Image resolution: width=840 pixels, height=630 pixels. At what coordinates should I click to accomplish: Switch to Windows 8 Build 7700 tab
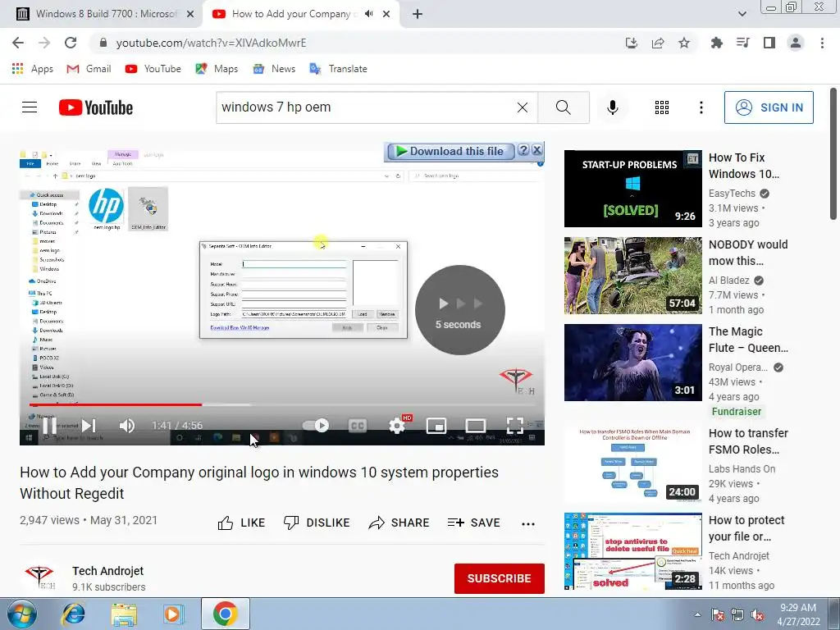coord(106,14)
